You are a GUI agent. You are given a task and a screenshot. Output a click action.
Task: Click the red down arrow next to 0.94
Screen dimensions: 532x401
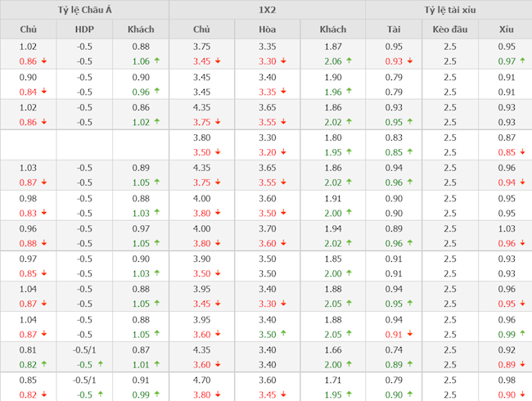521,182
